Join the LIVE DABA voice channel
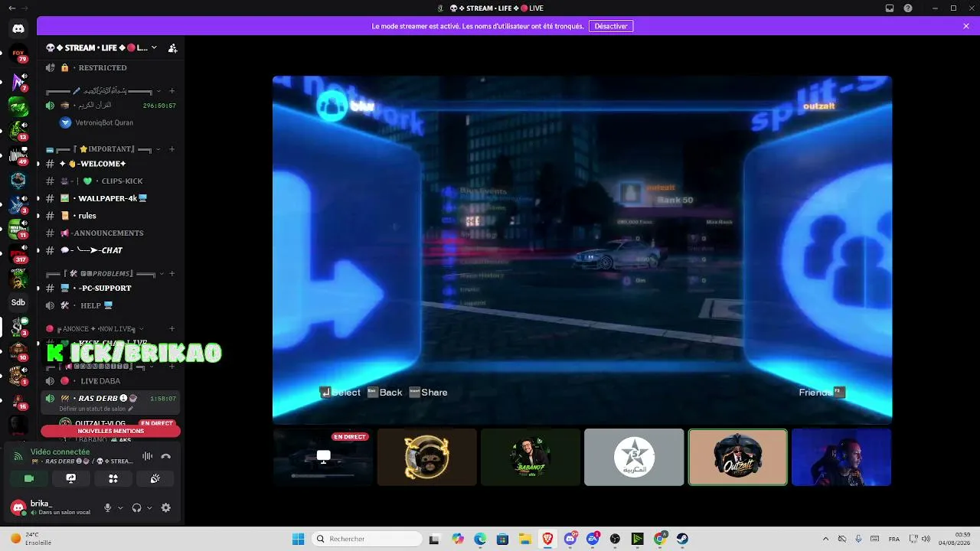Screen dimensions: 980x551 [x=111, y=381]
